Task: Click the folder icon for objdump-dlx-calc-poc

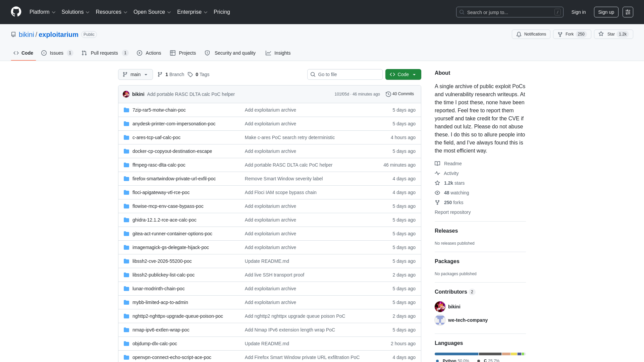Action: pos(126,344)
